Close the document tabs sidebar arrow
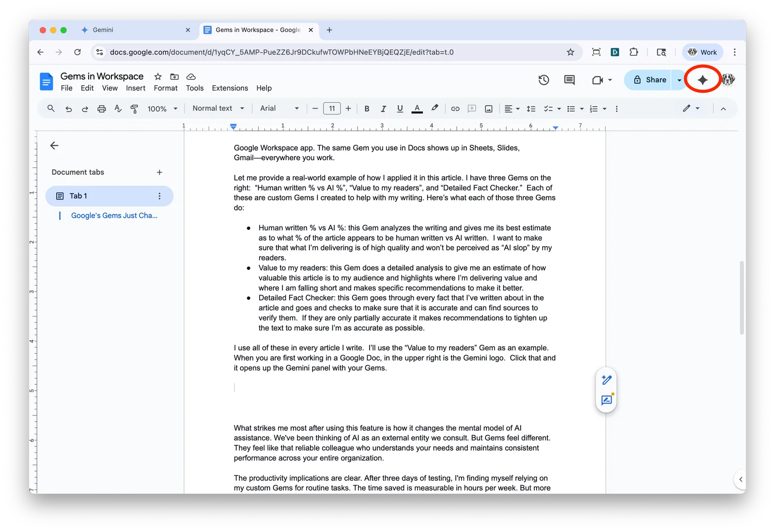775x532 pixels. [54, 145]
